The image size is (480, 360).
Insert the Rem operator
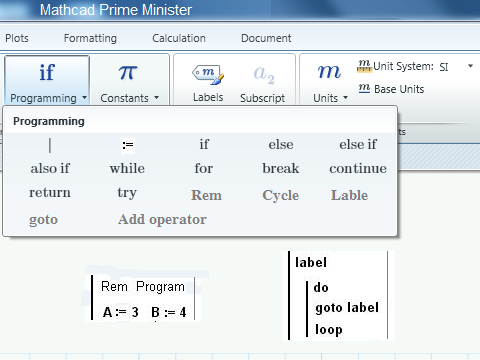[206, 195]
